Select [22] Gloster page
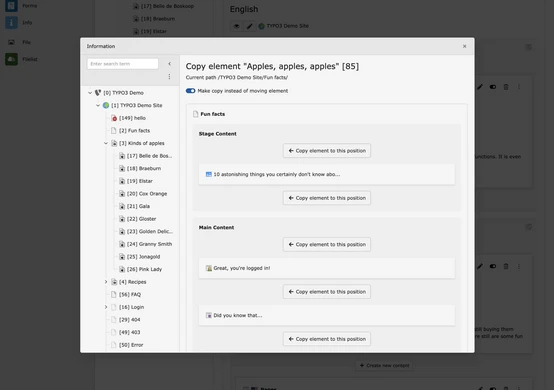Image resolution: width=554 pixels, height=390 pixels. pos(141,219)
